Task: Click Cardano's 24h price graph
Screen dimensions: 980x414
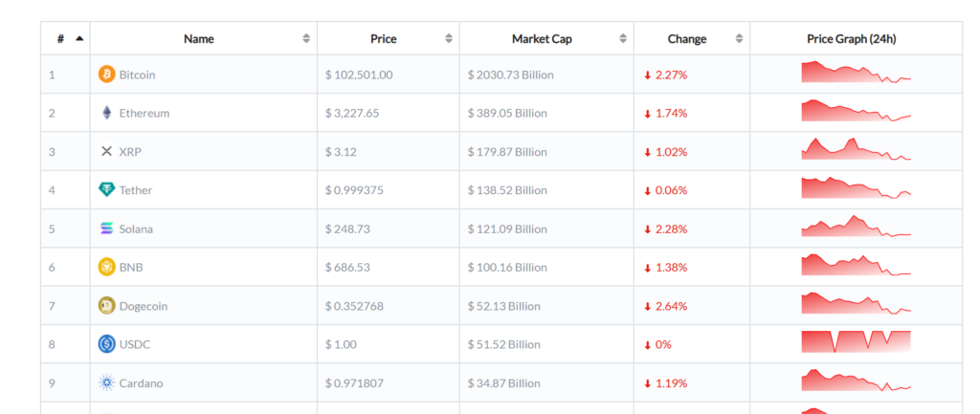Action: [857, 381]
